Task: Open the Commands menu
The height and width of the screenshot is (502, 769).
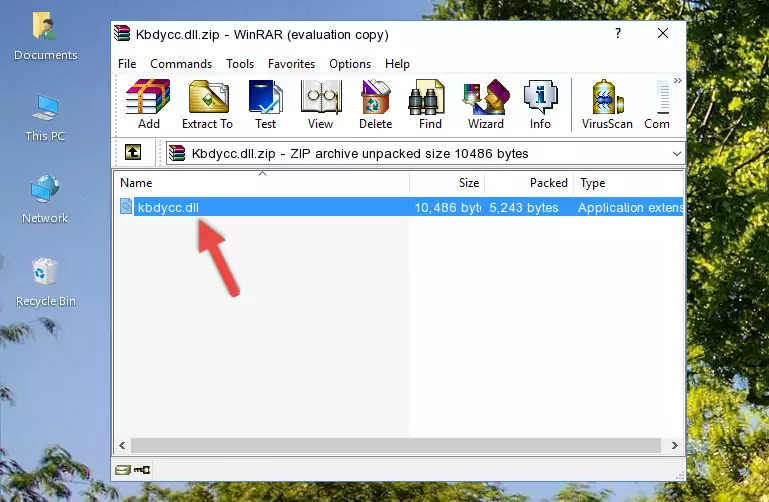Action: tap(181, 64)
